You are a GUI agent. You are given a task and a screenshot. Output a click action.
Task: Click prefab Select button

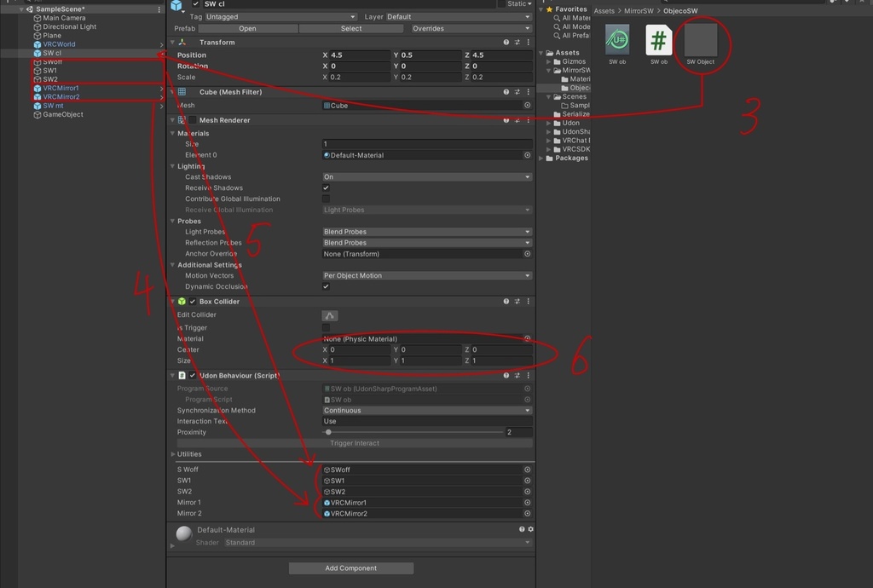click(351, 28)
